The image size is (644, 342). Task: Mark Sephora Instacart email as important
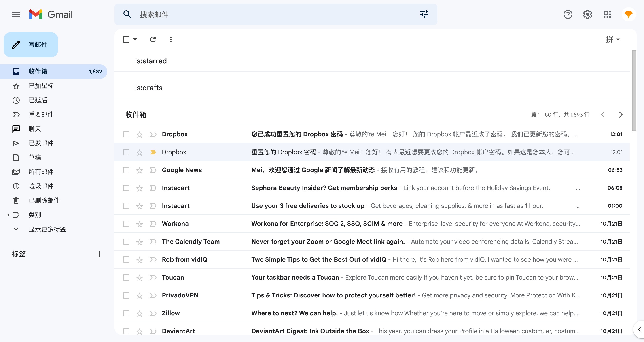tap(153, 188)
